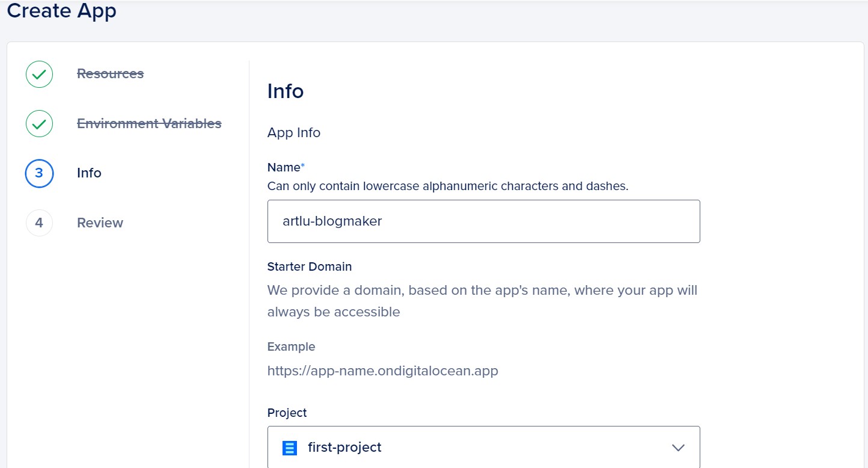Click the blue first-project icon

tap(290, 448)
